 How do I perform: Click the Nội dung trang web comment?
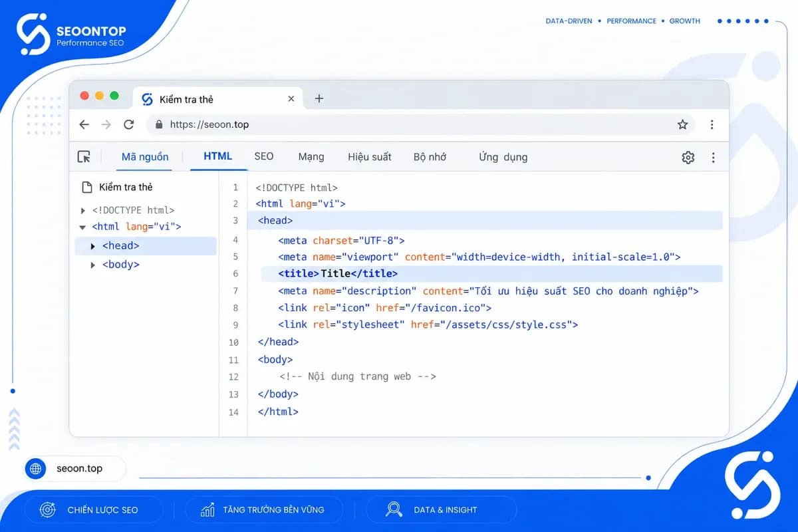[358, 376]
